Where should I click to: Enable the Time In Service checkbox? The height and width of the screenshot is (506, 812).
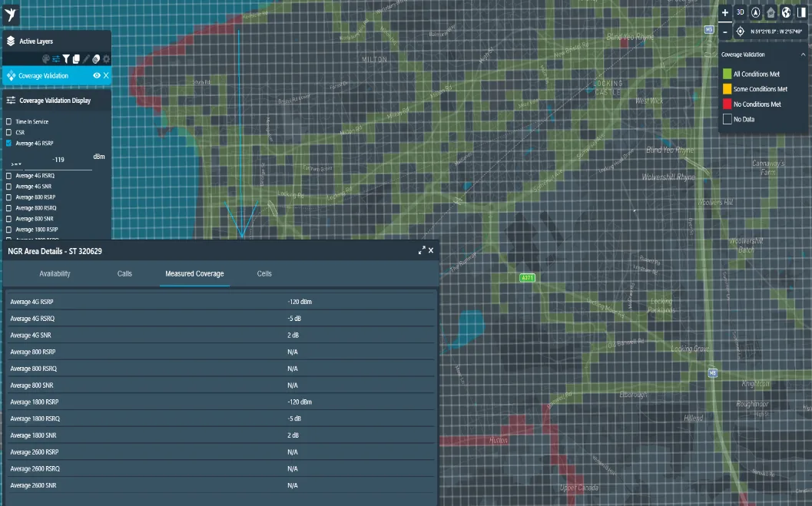tap(8, 121)
